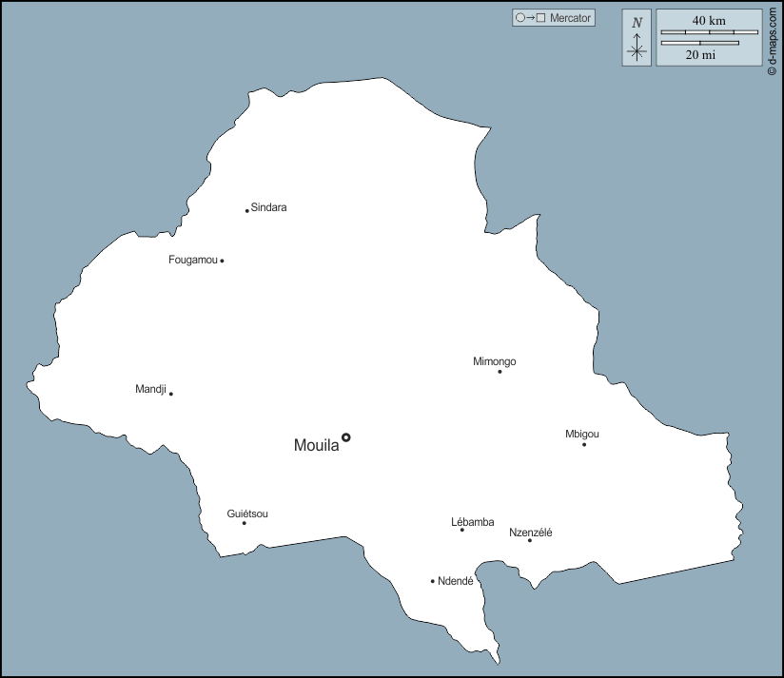Click the Sindara town dot
Screen dimensions: 784x678
tap(246, 209)
